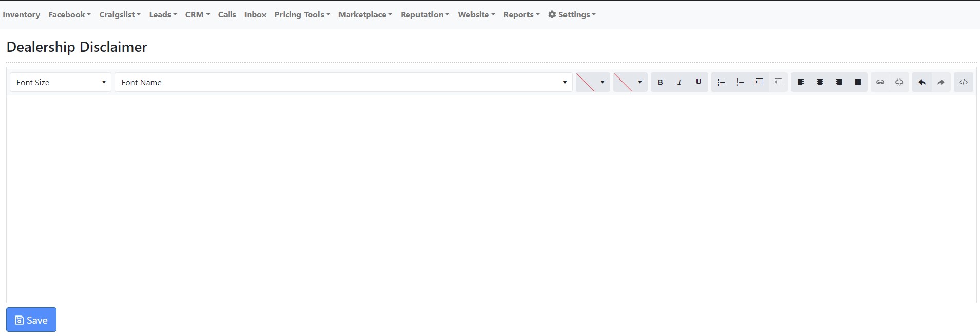Insert a numbered list

740,82
